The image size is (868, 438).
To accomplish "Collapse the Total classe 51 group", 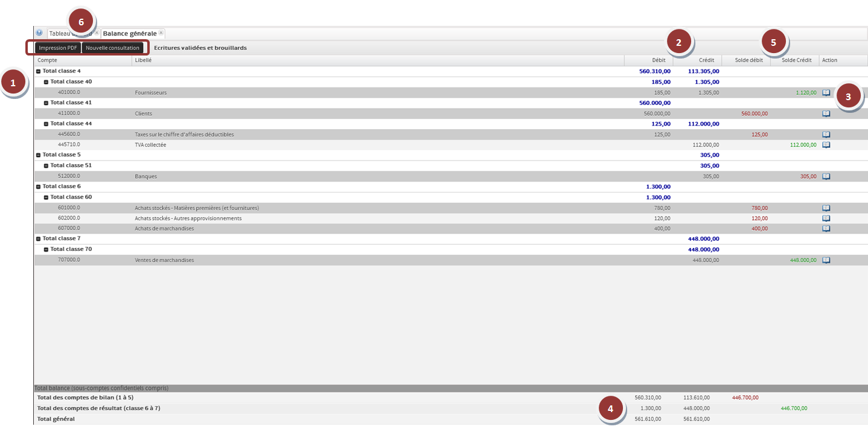I will point(45,165).
